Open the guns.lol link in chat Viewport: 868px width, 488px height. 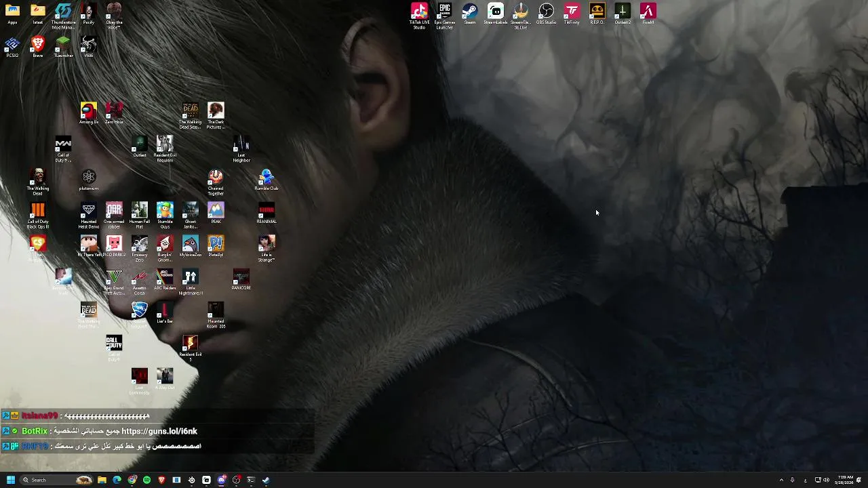(159, 431)
